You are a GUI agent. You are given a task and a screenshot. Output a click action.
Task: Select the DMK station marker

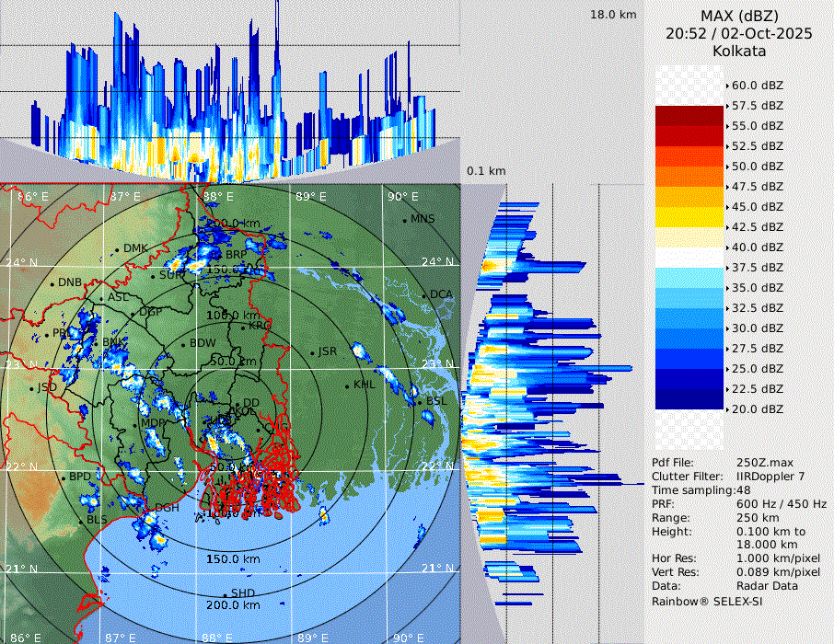[117, 248]
